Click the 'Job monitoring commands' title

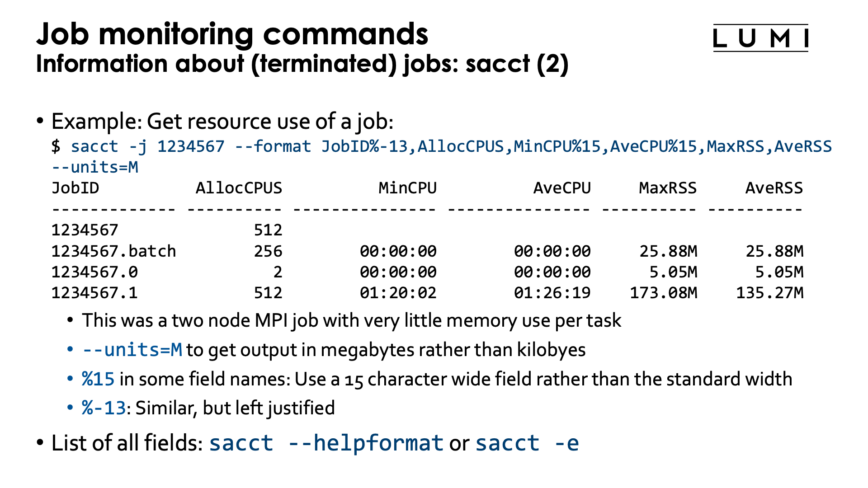click(x=232, y=34)
